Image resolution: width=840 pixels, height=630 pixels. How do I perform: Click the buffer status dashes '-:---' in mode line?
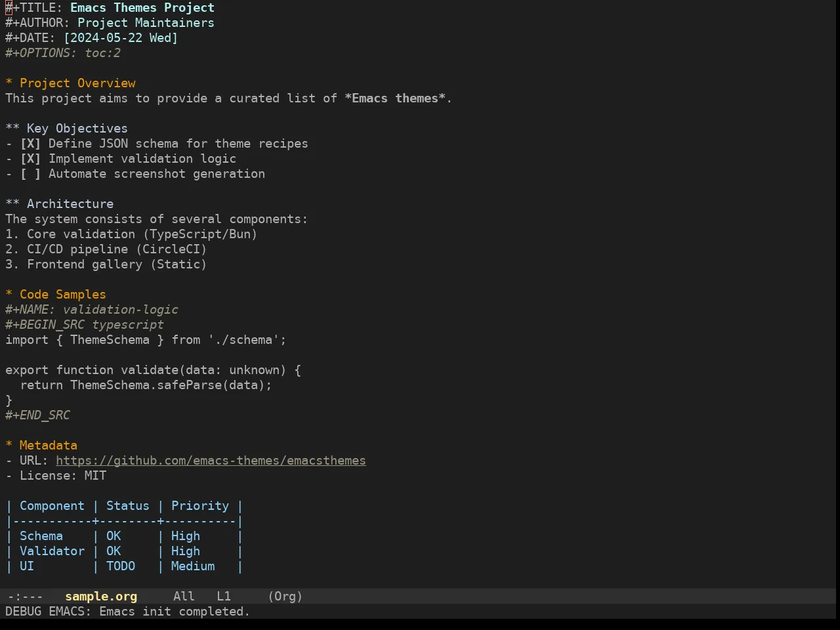pos(25,597)
